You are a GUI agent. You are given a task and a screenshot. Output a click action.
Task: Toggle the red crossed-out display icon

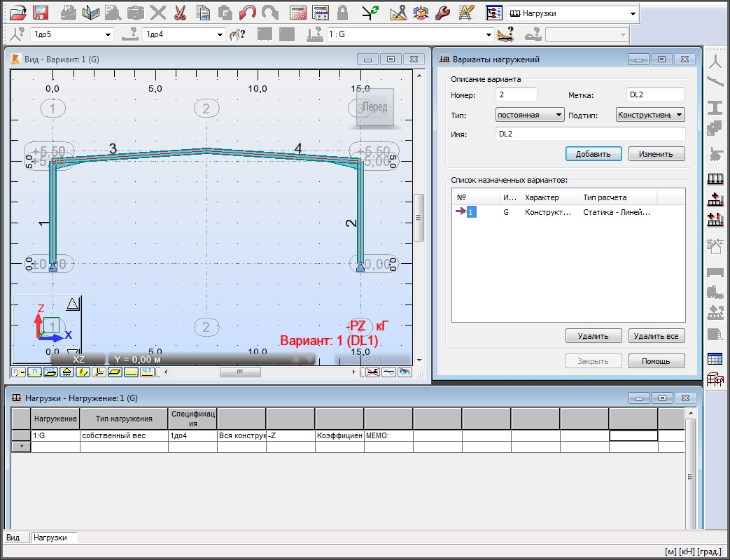click(372, 372)
